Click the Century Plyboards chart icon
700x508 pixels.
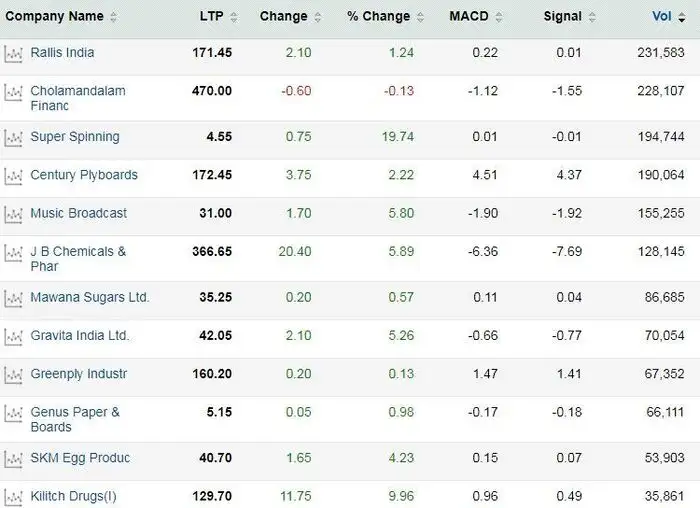pos(13,176)
